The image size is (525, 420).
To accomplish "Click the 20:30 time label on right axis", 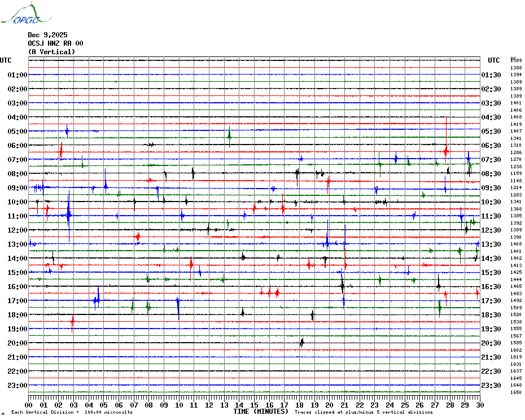I will tap(491, 343).
